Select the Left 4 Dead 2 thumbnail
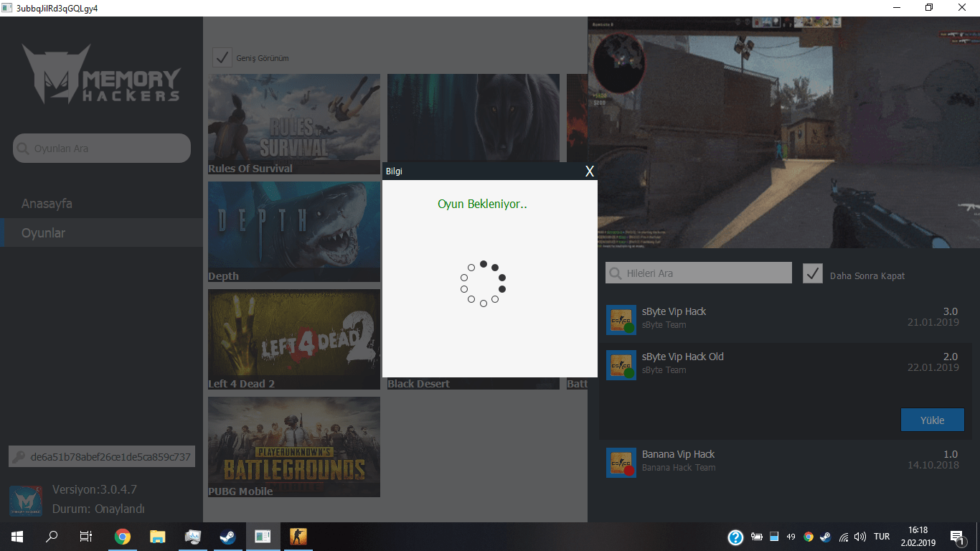Viewport: 980px width, 551px height. point(294,339)
